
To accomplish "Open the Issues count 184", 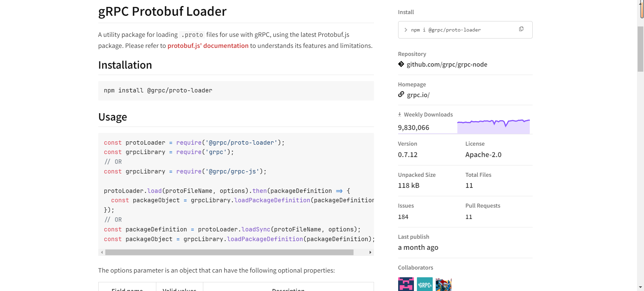I will pos(403,217).
